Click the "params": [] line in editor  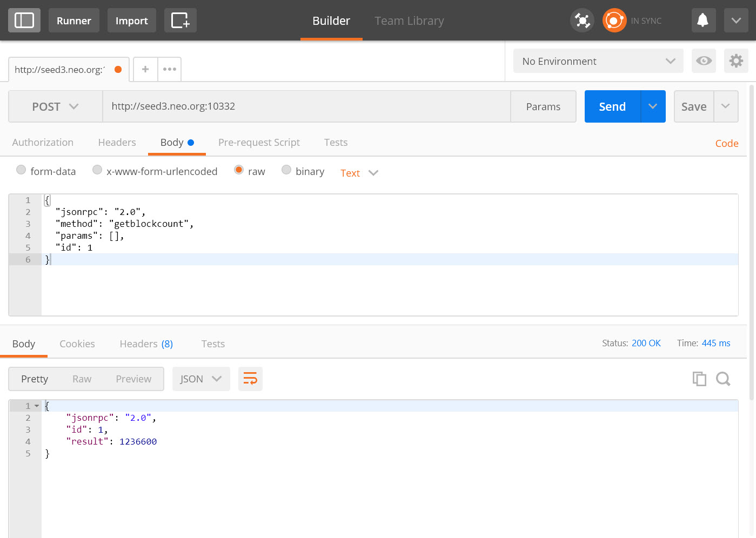click(x=90, y=236)
